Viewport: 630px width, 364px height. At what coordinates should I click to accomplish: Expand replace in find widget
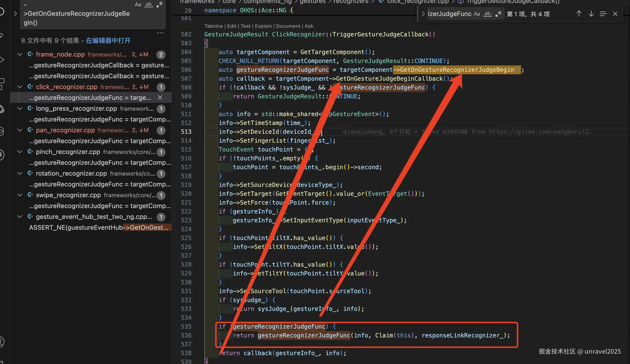click(423, 14)
